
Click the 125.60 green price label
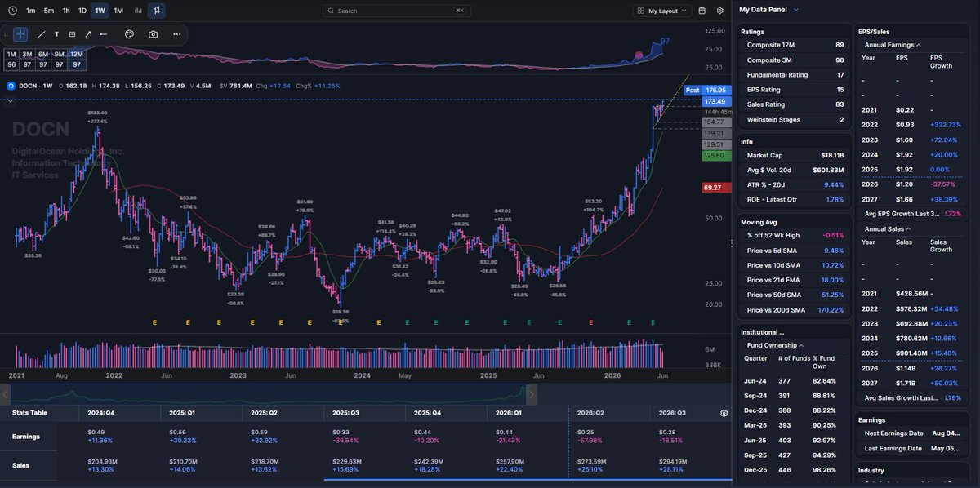[x=715, y=155]
